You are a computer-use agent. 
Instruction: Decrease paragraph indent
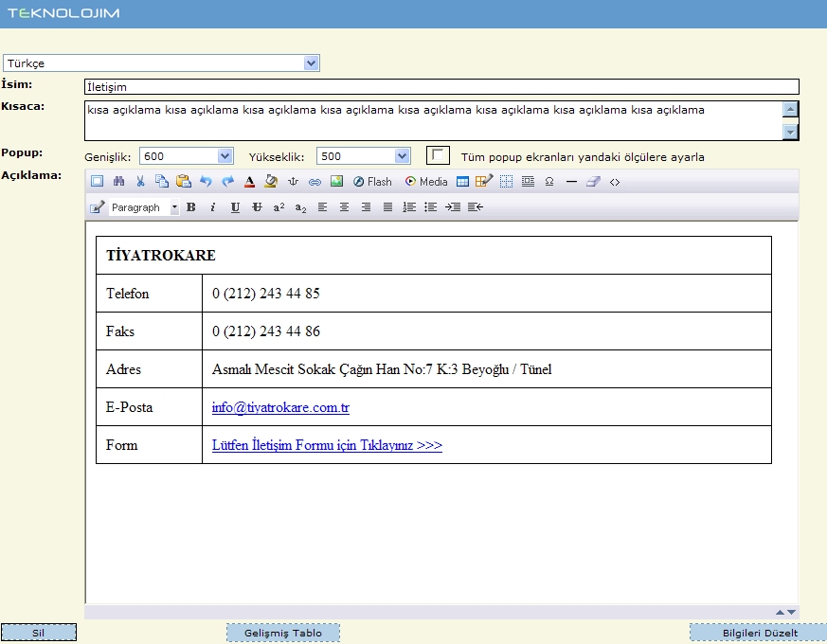click(x=476, y=207)
